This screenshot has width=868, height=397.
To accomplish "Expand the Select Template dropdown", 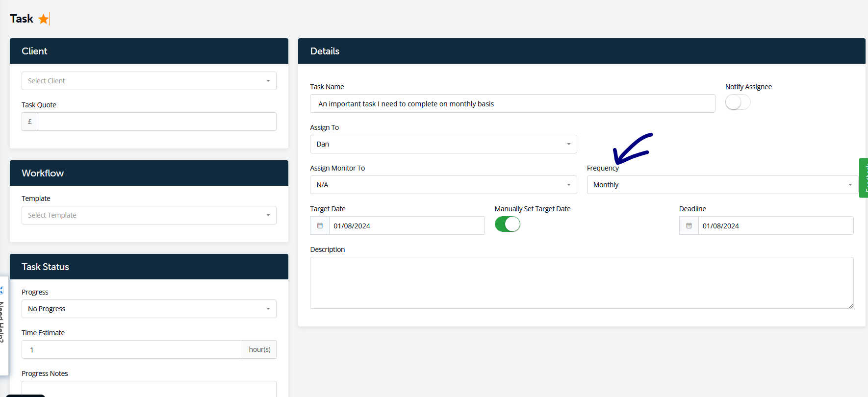I will point(149,215).
